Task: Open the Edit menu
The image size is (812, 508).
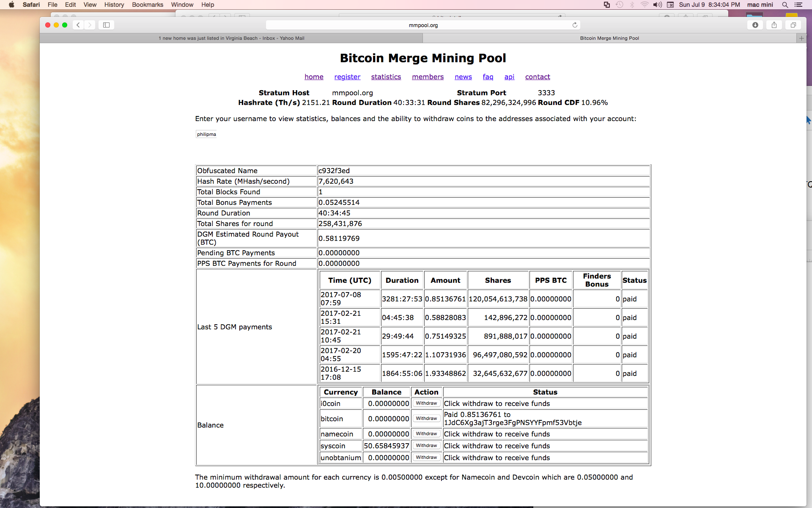Action: point(70,5)
